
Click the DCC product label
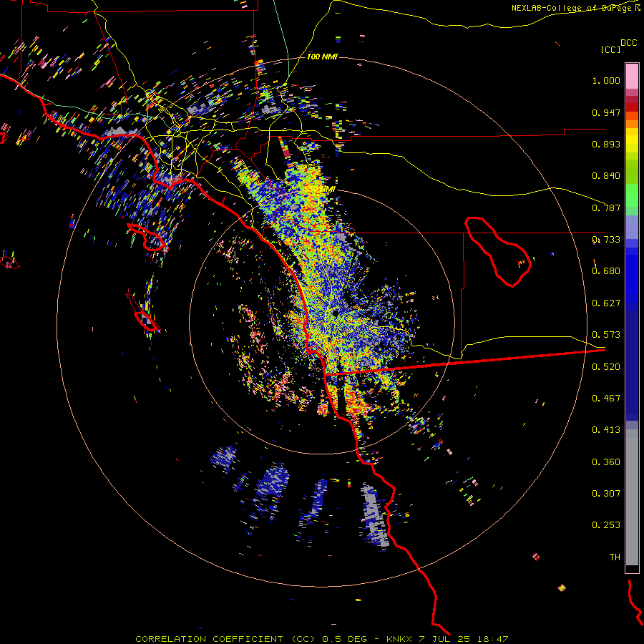point(628,43)
